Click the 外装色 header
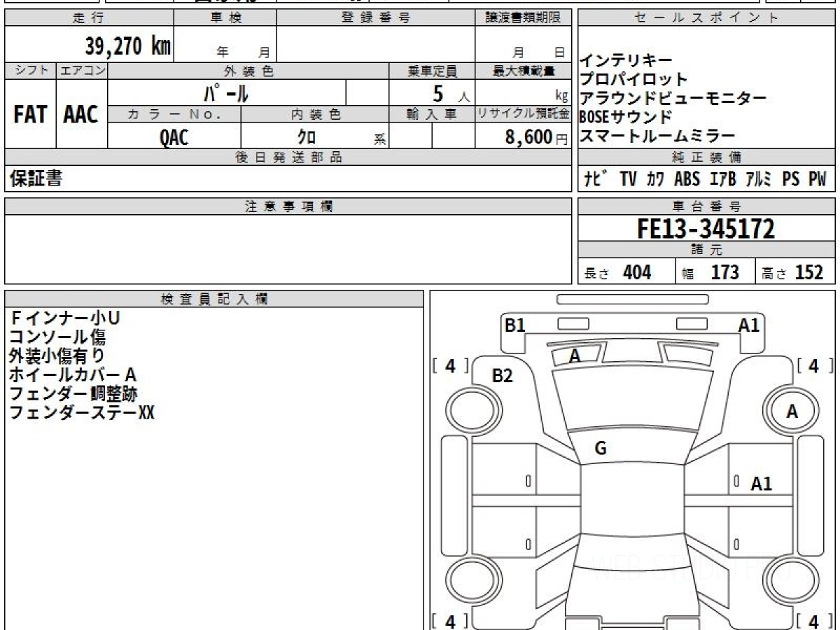 point(248,71)
